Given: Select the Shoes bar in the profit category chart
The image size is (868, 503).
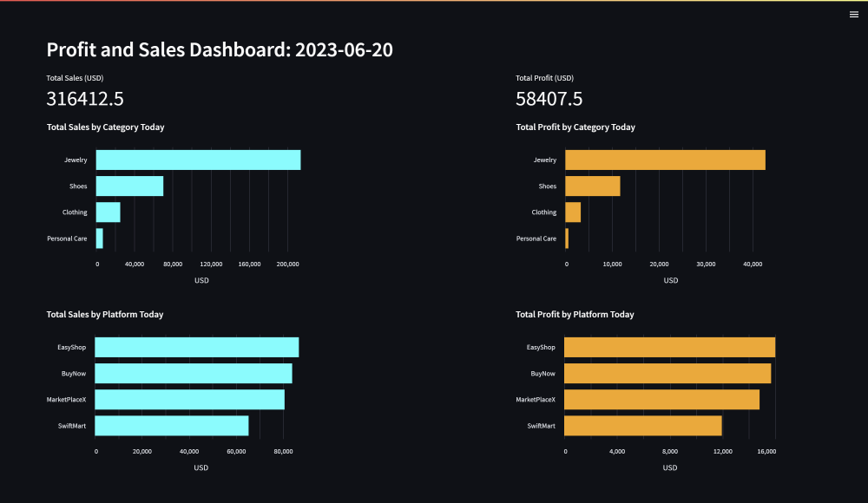Looking at the screenshot, I should point(592,186).
